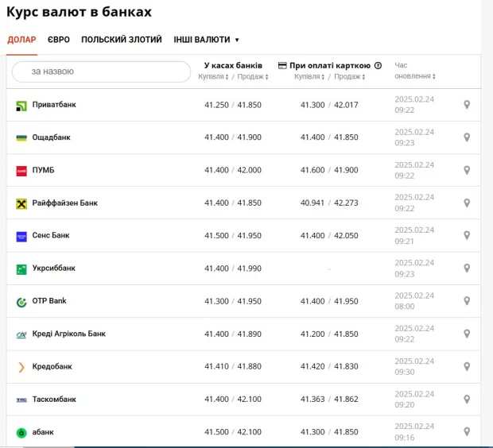Screen dimensions: 493x448
Task: Sort card payment rates by Купівля
Action: pos(309,77)
